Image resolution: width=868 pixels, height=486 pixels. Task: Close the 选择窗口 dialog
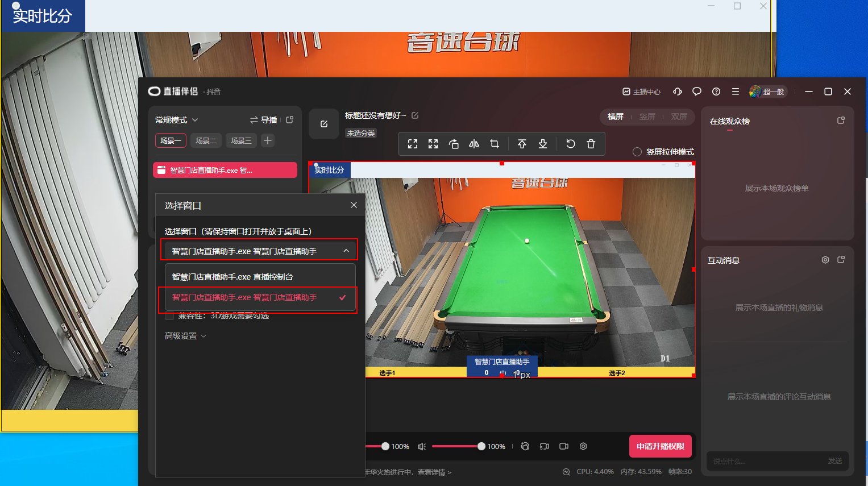point(354,205)
